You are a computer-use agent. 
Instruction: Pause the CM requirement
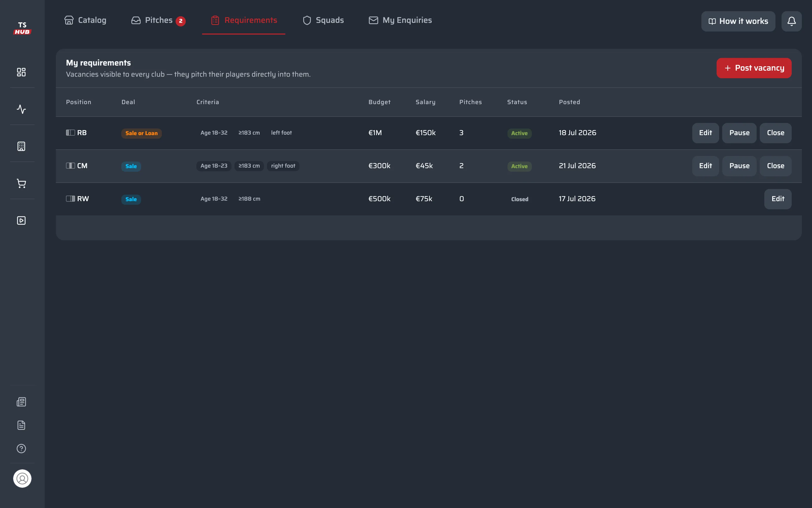[739, 166]
